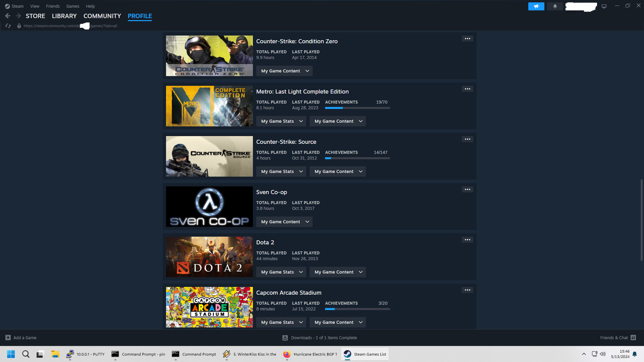Expand My Game Content for Capcom Arcade Stadium
The width and height of the screenshot is (644, 362).
pos(338,322)
